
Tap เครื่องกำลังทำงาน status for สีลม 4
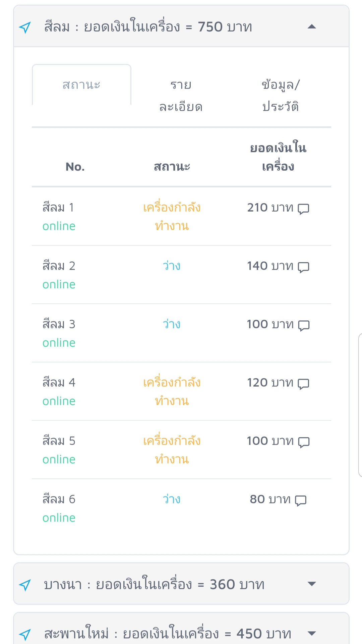(x=172, y=392)
